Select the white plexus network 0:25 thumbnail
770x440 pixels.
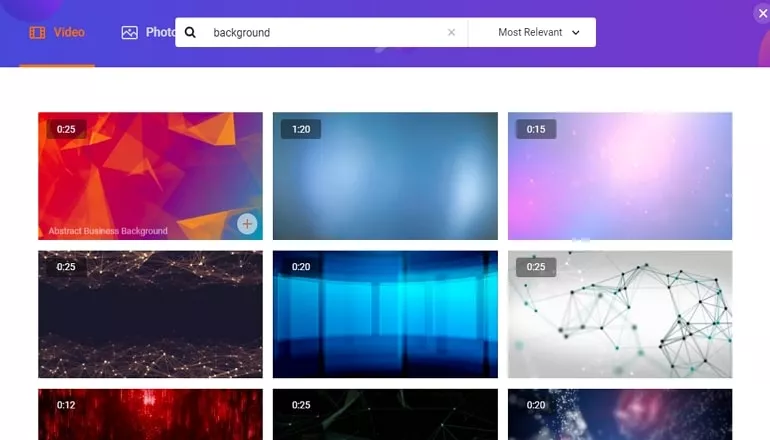[x=620, y=314]
